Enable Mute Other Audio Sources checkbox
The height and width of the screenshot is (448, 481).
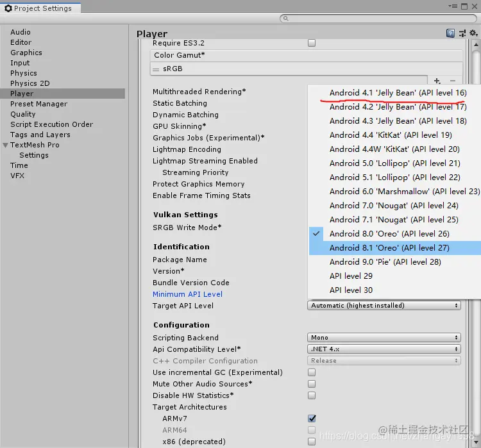[312, 384]
